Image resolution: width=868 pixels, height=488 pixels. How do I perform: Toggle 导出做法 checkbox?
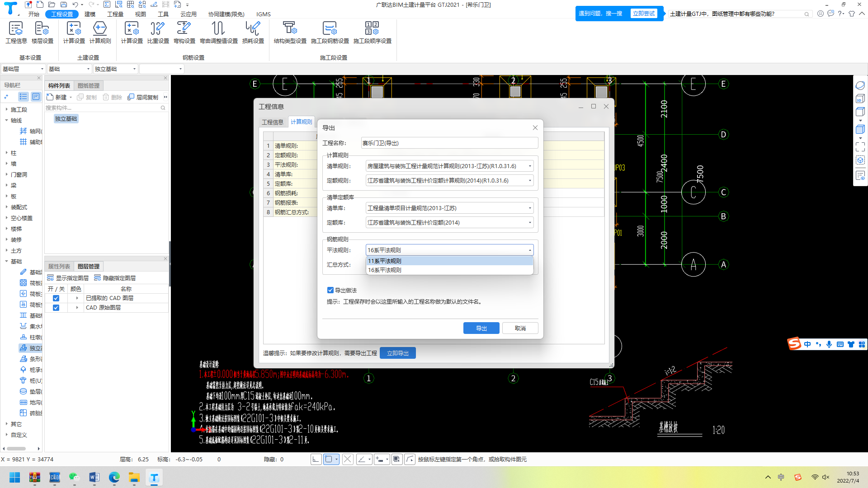pos(330,290)
